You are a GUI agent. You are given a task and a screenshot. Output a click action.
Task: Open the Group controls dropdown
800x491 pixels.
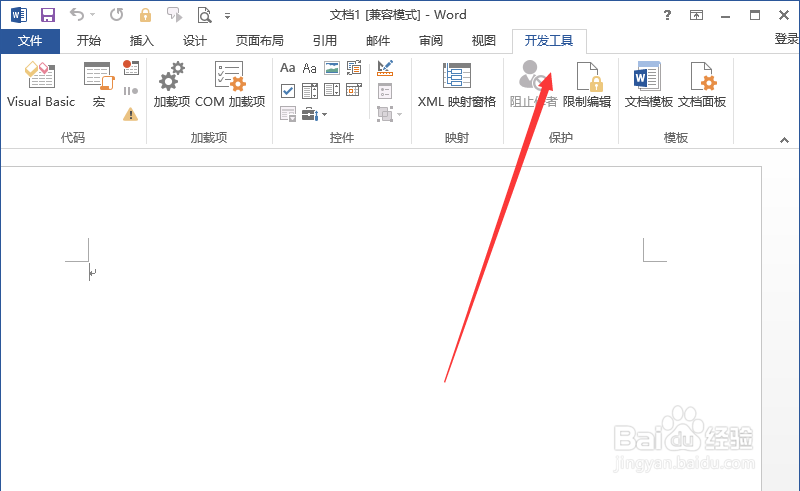pos(389,114)
